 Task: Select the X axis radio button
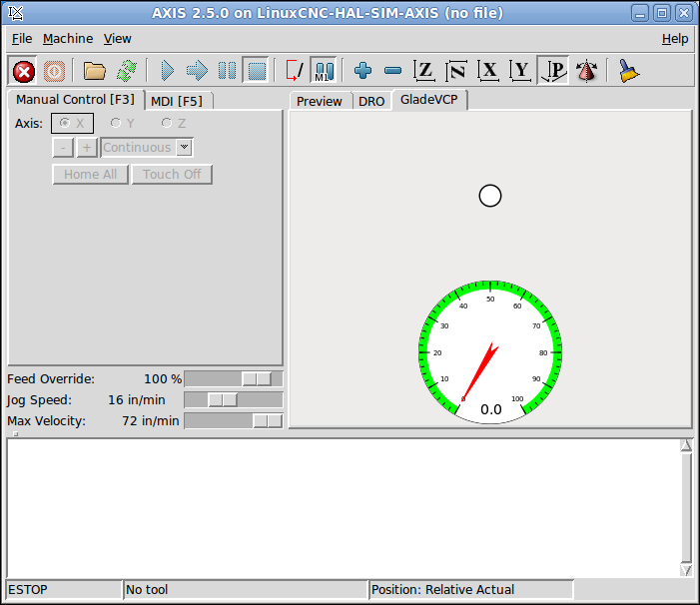coord(72,123)
